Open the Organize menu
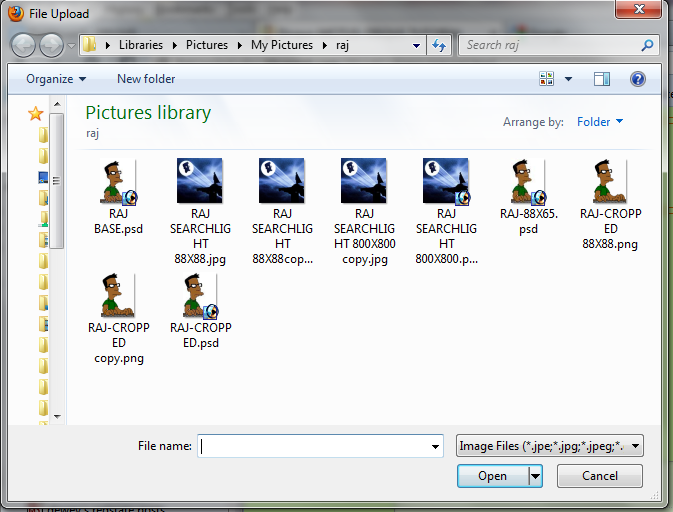The height and width of the screenshot is (512, 673). click(x=56, y=79)
